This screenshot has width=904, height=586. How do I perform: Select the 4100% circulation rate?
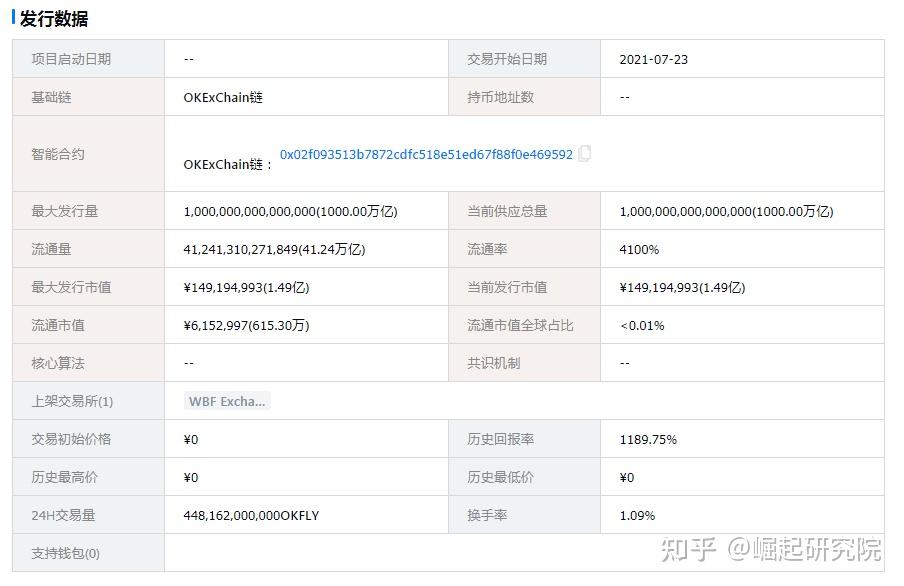[x=639, y=250]
